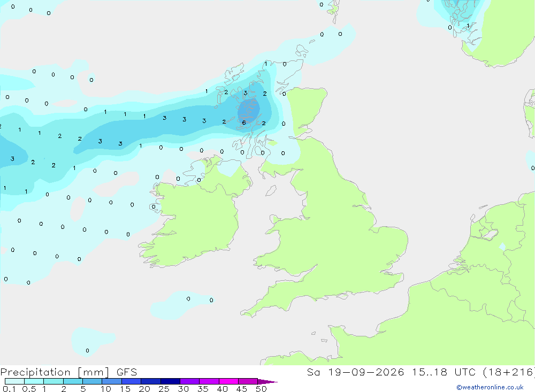Click the dark navy 20–25 mm legend swatch
The image size is (535, 392).
coord(150,381)
